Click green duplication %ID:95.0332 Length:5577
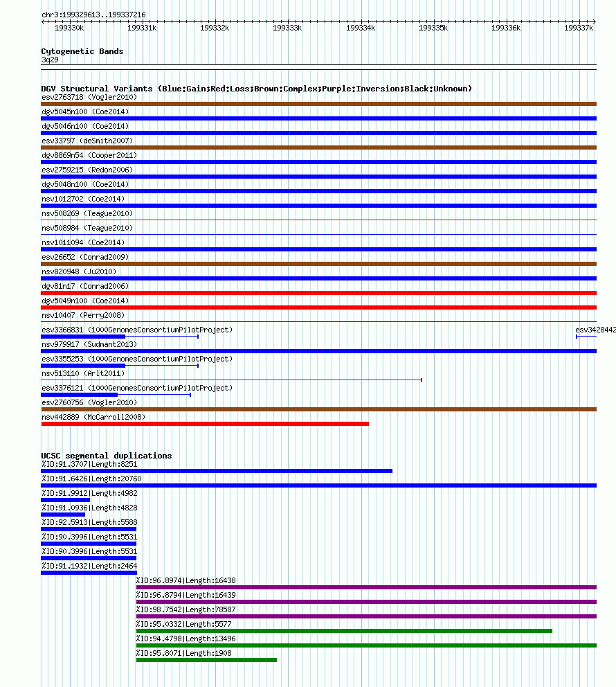 (184, 625)
